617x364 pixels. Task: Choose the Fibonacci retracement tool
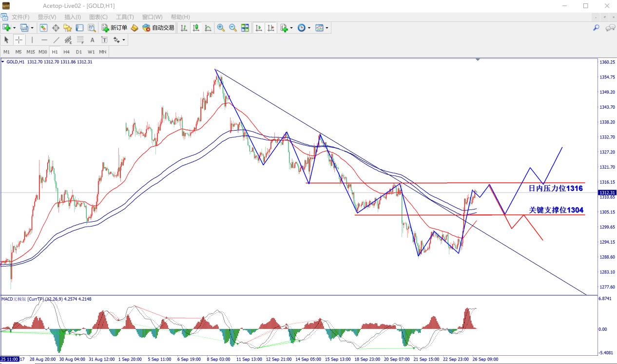[80, 40]
